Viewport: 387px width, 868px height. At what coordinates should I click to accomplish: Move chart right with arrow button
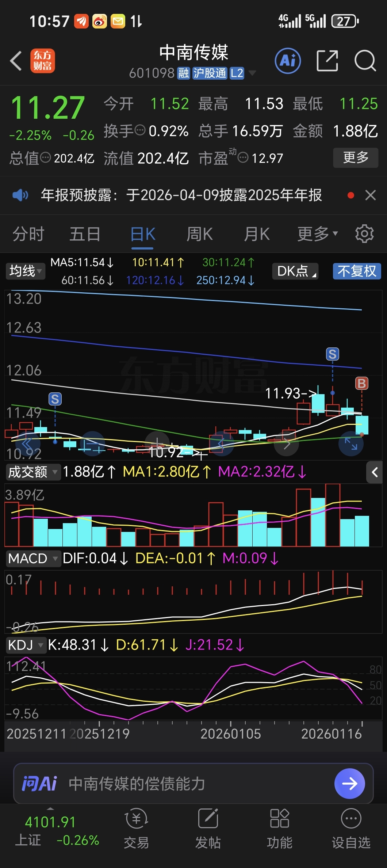pyautogui.click(x=286, y=444)
